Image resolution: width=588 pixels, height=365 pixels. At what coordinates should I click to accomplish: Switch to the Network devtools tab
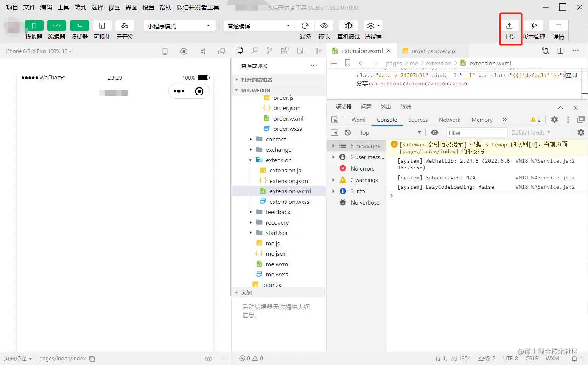[450, 120]
